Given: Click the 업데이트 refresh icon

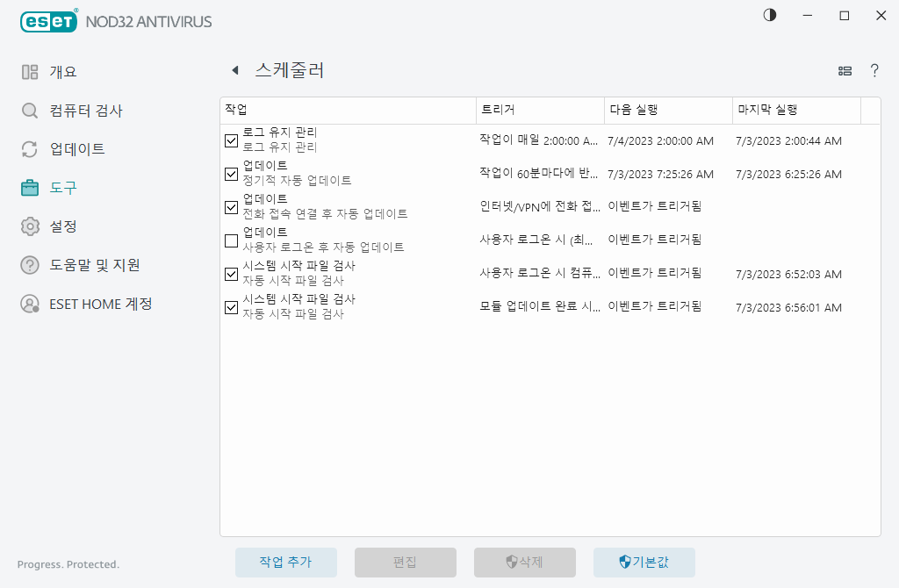Looking at the screenshot, I should pyautogui.click(x=30, y=148).
